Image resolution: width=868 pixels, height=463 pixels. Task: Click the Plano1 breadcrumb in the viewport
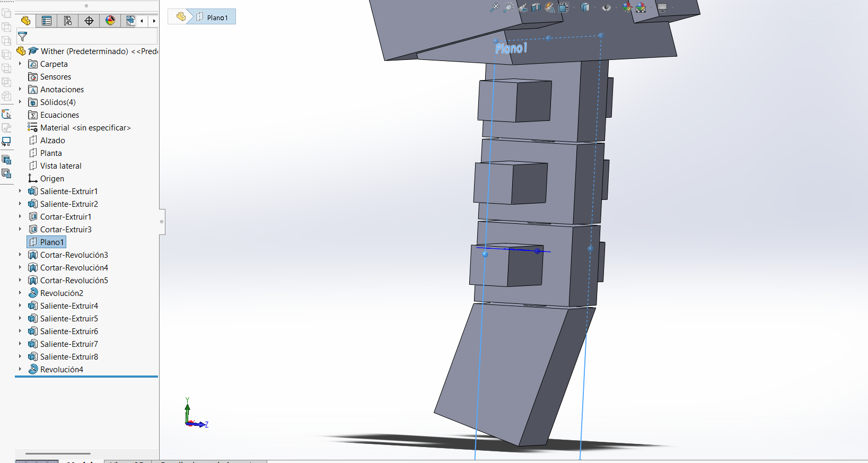[212, 18]
